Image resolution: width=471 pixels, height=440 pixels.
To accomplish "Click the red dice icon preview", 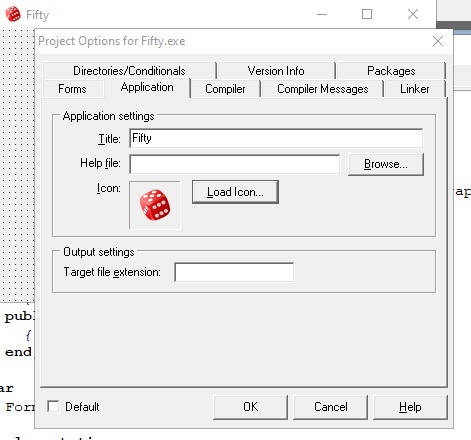I will tap(155, 205).
